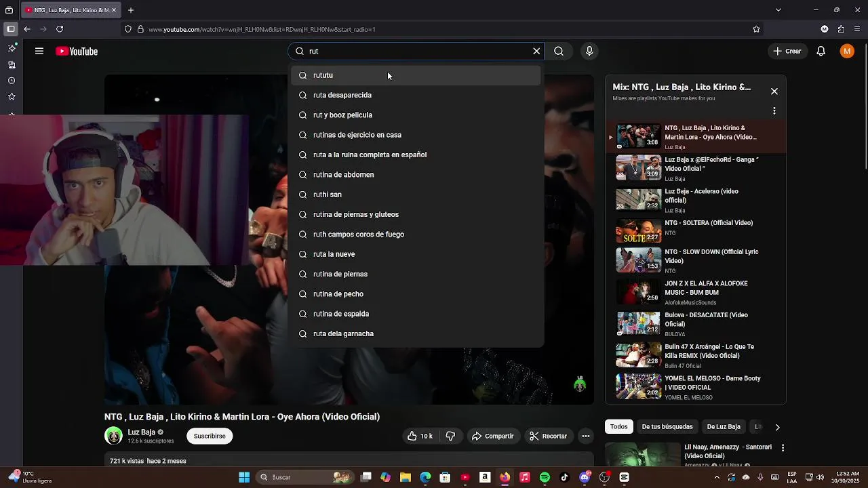Image resolution: width=868 pixels, height=488 pixels.
Task: Choose the ruthi san suggestion
Action: click(416, 195)
